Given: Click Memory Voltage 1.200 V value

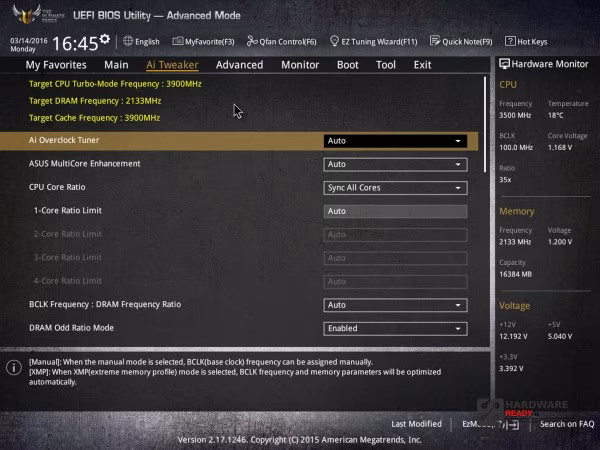Looking at the screenshot, I should point(560,242).
